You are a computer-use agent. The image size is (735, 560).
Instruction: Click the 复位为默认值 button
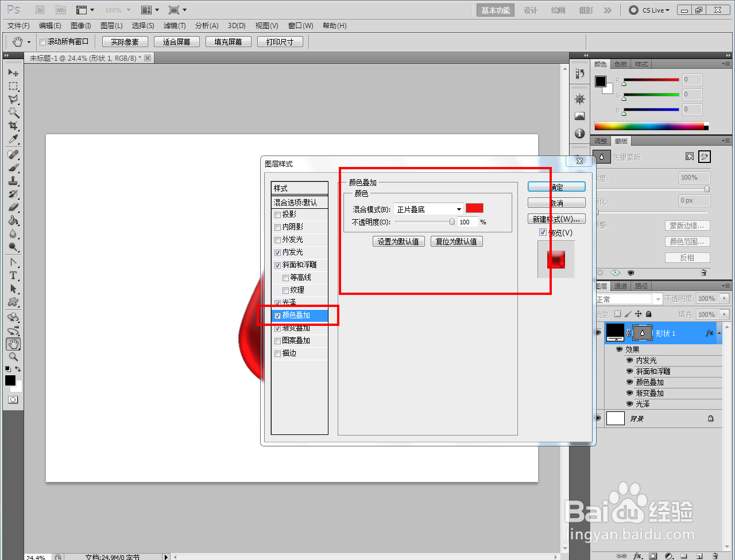457,242
